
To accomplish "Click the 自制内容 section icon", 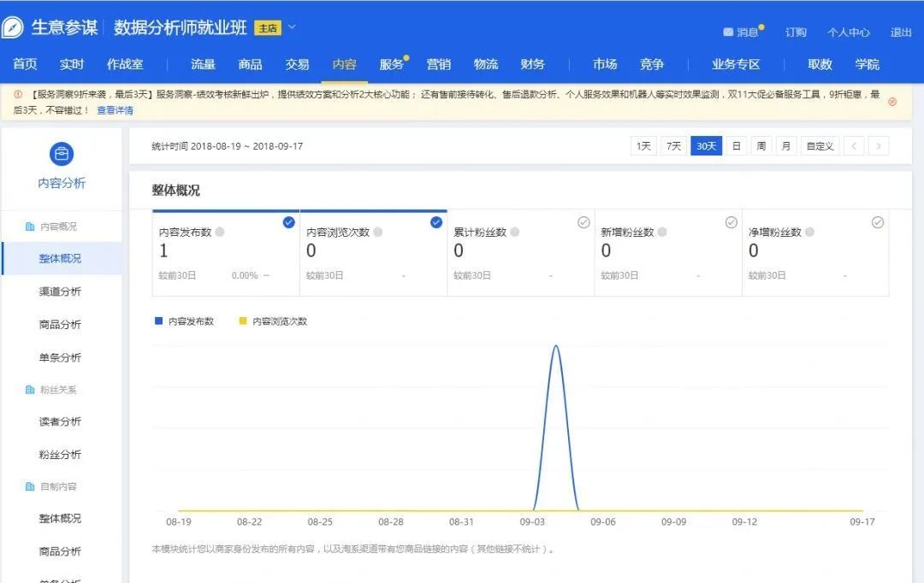I will 29,486.
